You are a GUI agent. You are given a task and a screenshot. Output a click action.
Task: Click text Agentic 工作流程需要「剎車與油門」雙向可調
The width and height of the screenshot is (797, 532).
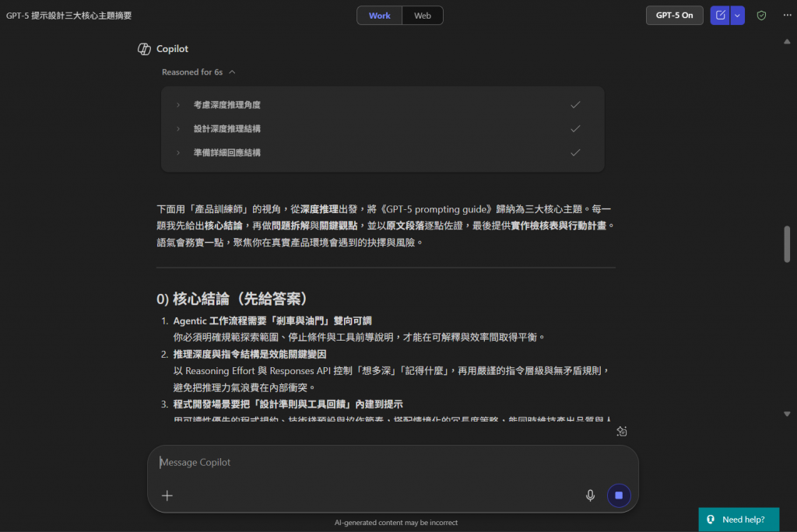[272, 320]
